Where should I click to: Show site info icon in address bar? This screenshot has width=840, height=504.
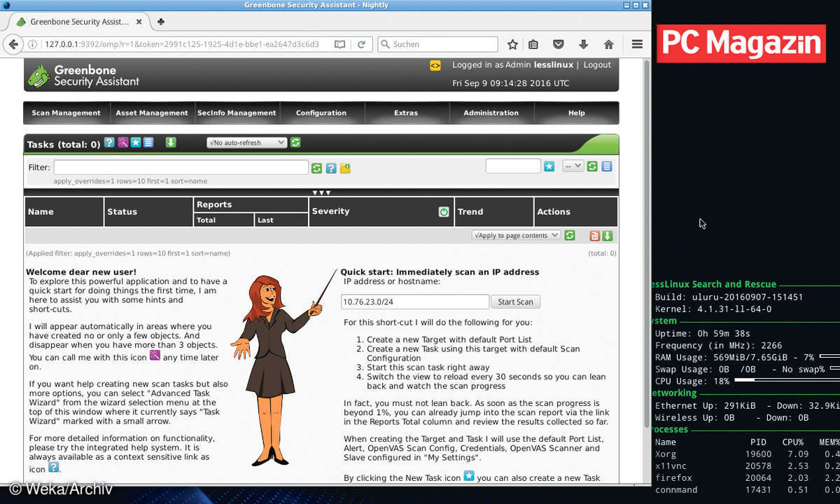[33, 44]
